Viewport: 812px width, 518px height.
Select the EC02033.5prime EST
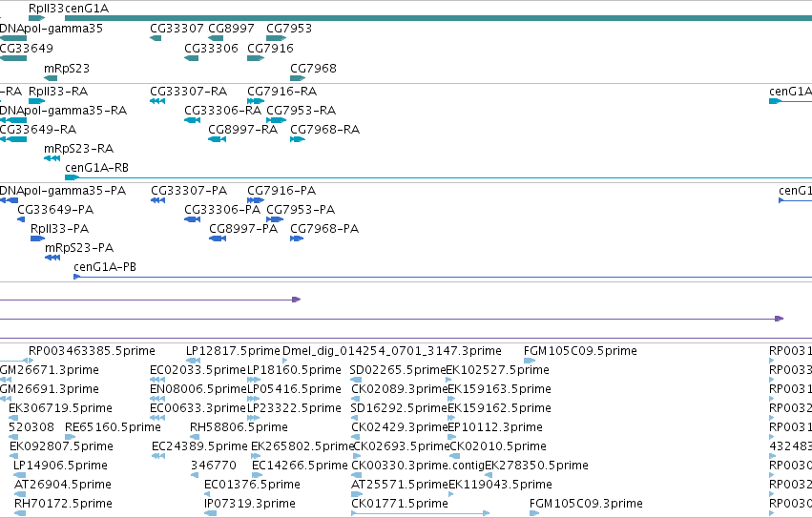pos(157,380)
